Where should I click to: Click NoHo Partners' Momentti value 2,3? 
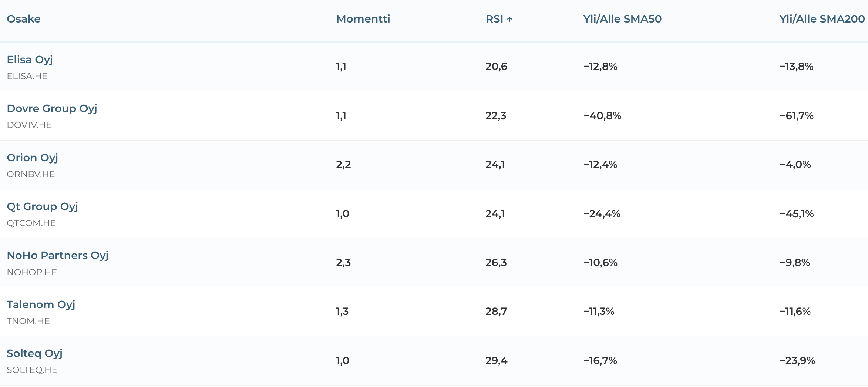[x=343, y=263]
